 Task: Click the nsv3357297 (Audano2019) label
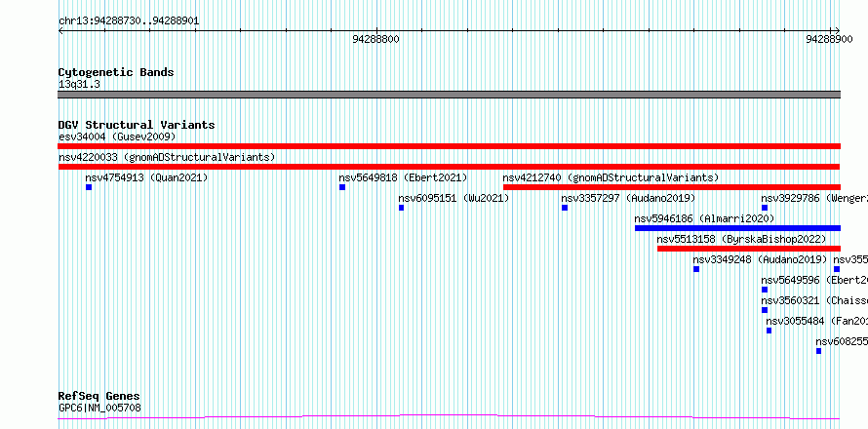click(628, 198)
